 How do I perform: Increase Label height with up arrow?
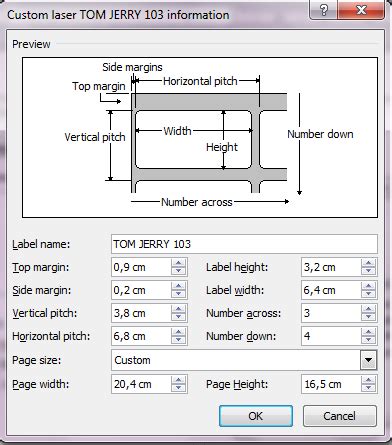pos(368,263)
